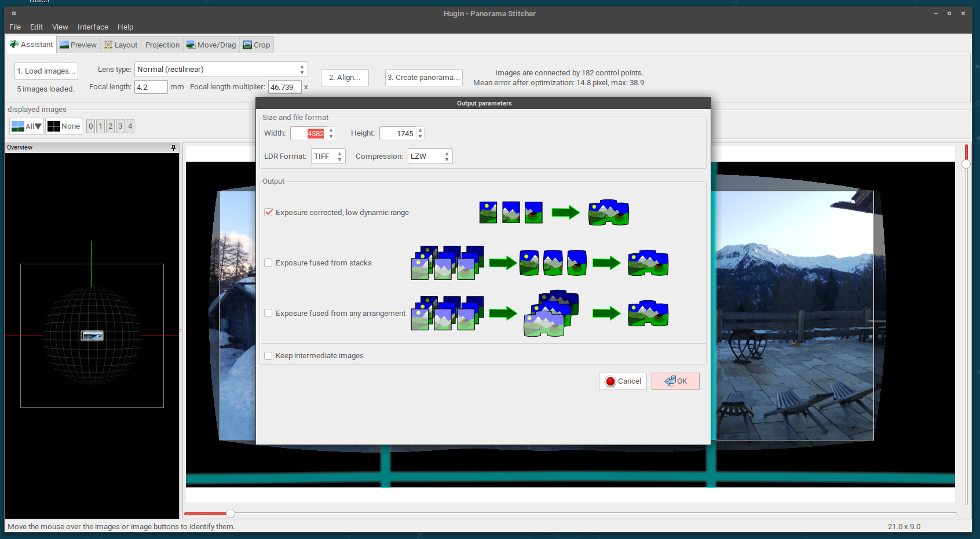Toggle display of image 2
The image size is (980, 539).
(111, 126)
